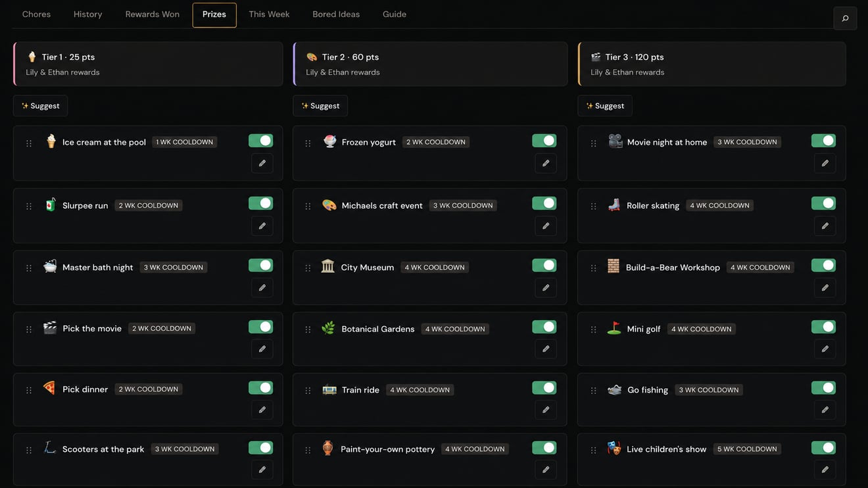The width and height of the screenshot is (868, 488).
Task: Edit the Frozen yogurt prize
Action: point(545,163)
